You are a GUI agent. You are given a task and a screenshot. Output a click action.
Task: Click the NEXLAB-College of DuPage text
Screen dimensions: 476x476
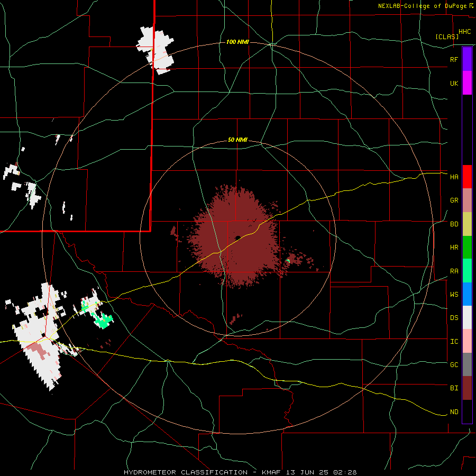point(424,6)
